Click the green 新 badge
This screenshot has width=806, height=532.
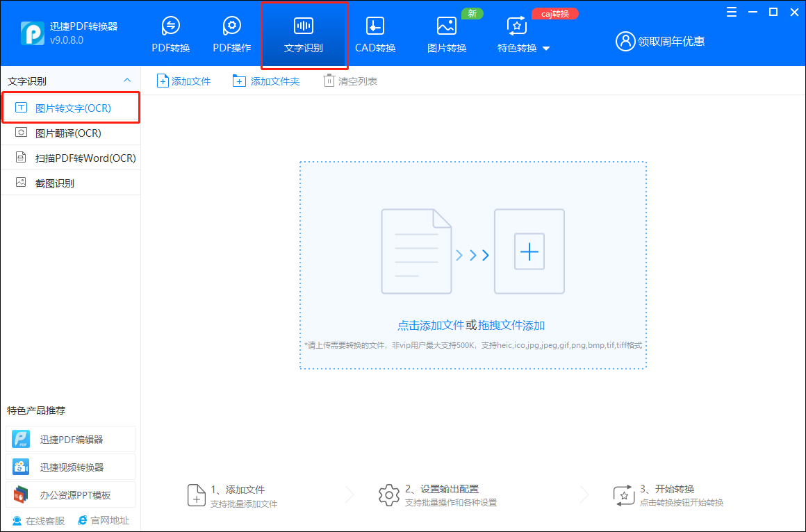click(472, 14)
